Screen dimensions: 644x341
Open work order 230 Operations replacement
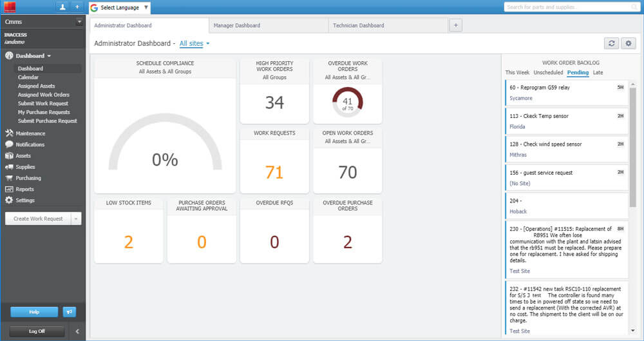click(566, 249)
